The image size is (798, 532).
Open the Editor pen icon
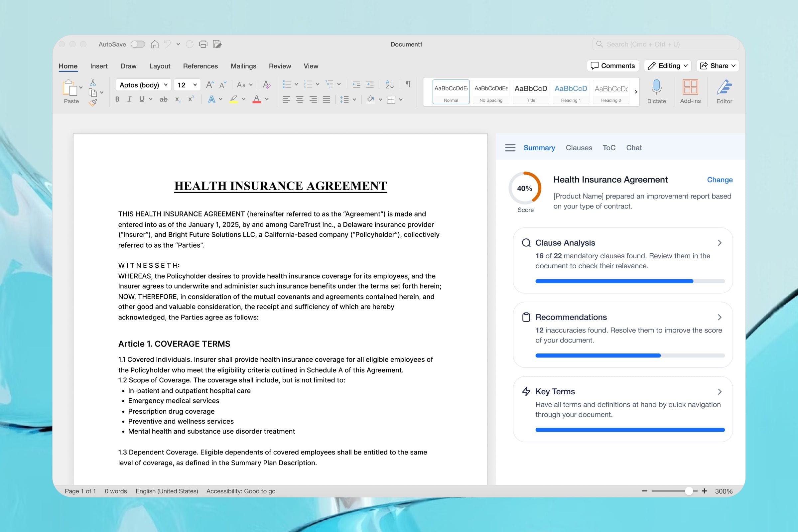724,87
